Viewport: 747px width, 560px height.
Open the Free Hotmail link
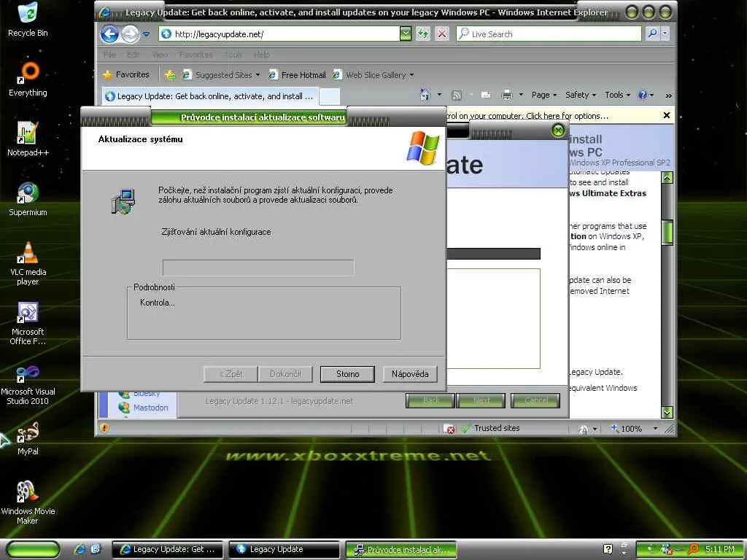point(298,75)
